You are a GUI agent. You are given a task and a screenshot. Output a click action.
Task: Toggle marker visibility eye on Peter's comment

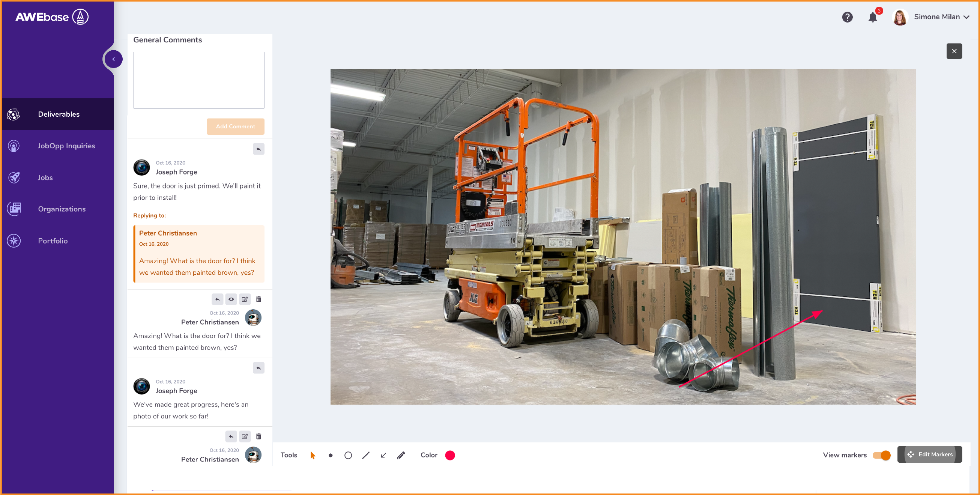click(231, 299)
